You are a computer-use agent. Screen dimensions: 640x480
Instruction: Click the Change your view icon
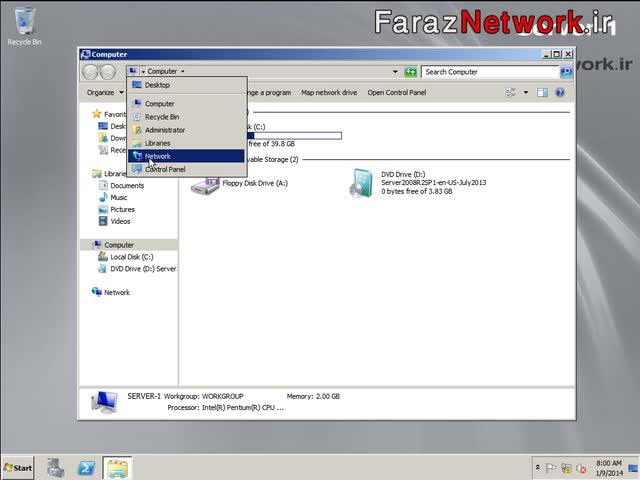(510, 93)
